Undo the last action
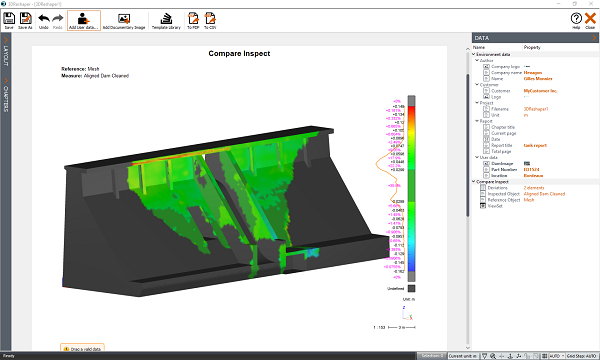The image size is (600, 360). click(44, 20)
